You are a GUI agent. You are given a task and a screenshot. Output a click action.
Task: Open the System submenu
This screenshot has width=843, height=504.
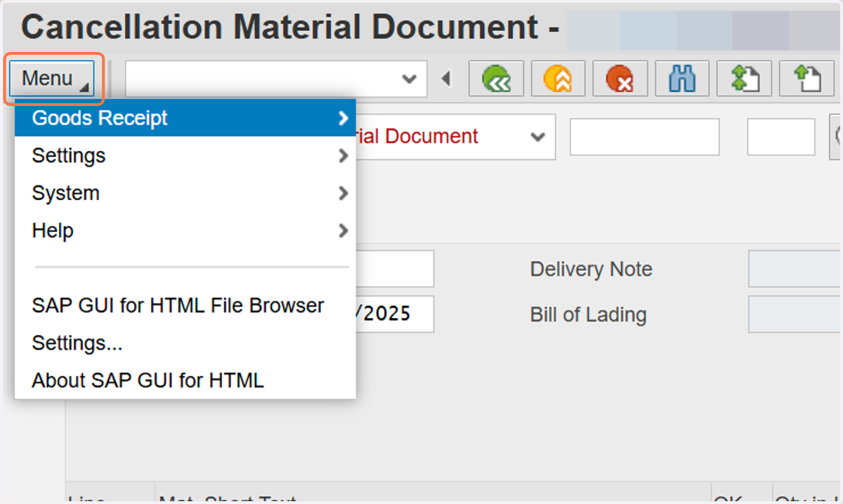click(185, 193)
